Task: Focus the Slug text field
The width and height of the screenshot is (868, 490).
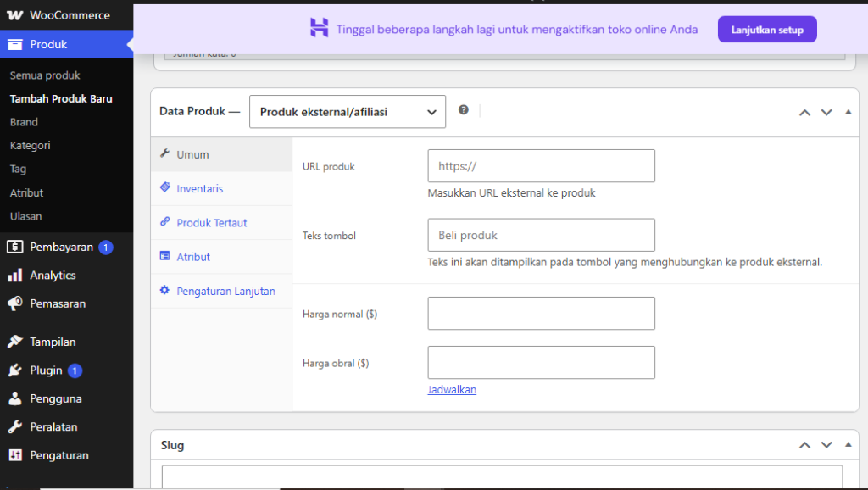Action: [x=502, y=476]
